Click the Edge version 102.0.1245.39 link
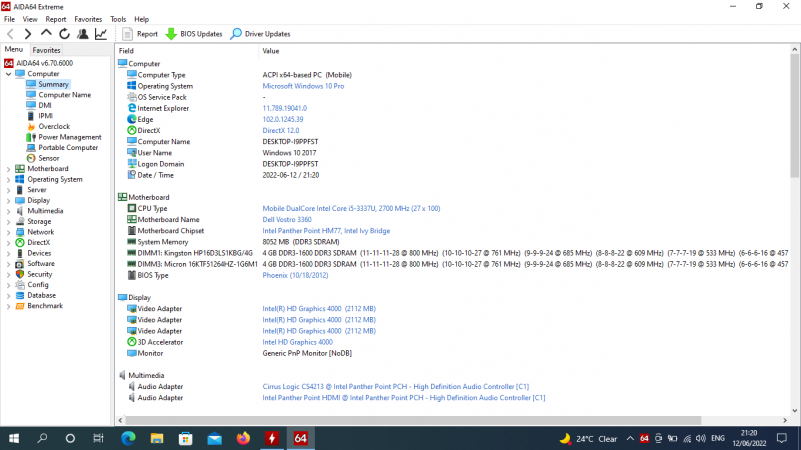 coord(283,120)
